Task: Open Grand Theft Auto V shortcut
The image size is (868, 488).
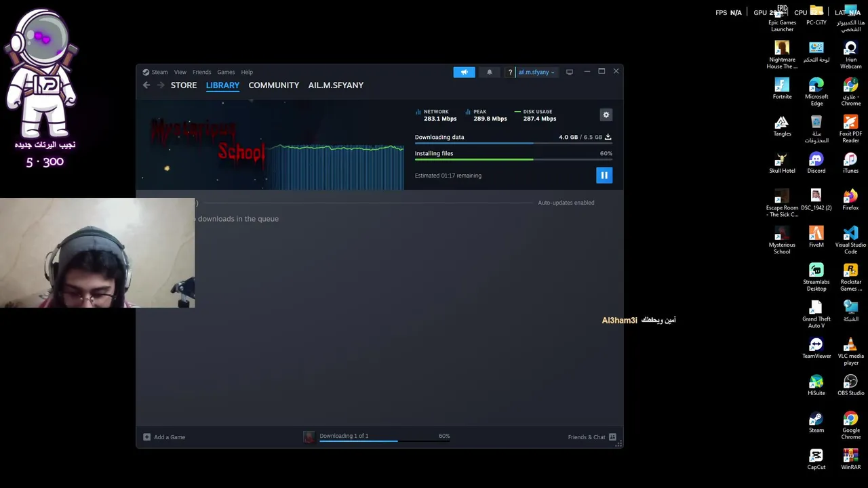Action: coord(816,315)
